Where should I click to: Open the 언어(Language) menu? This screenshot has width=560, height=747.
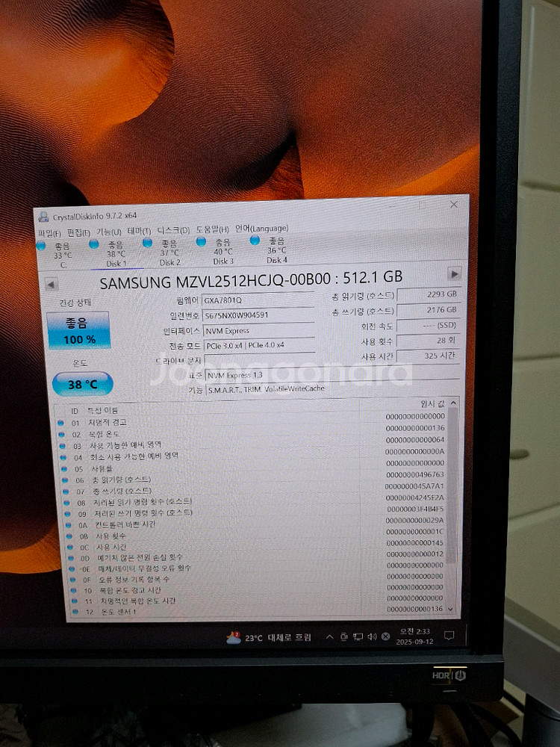point(261,228)
